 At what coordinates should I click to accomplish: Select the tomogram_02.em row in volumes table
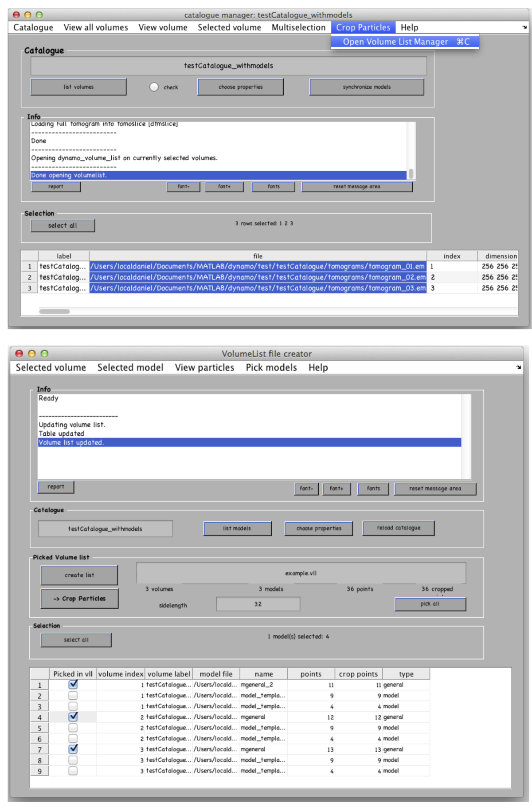(257, 277)
